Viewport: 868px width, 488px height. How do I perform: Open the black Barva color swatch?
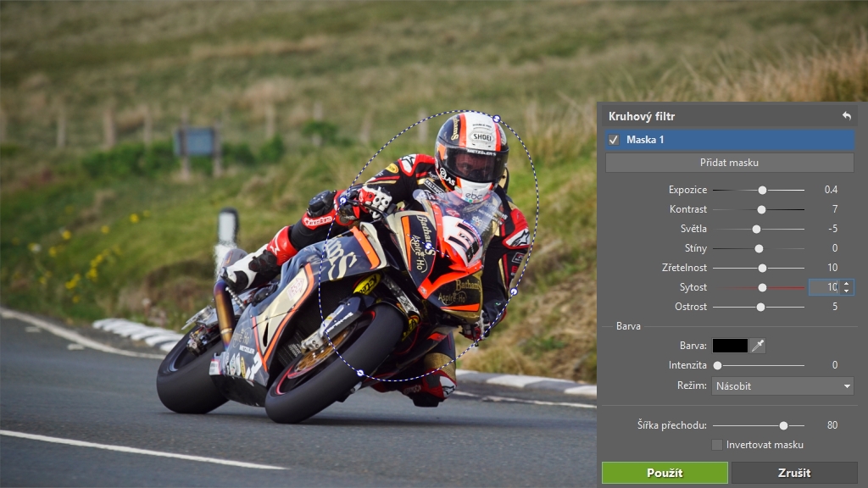pyautogui.click(x=730, y=346)
